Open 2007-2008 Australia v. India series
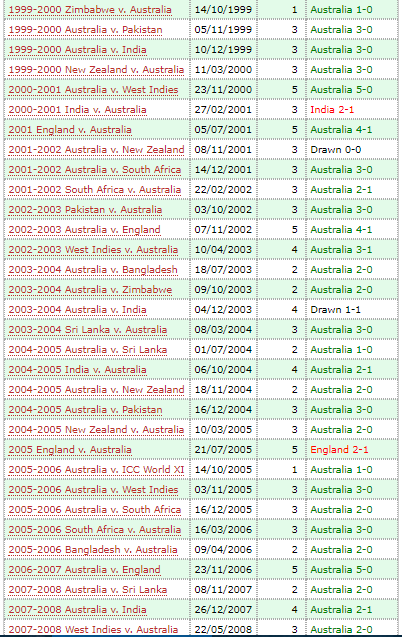Image resolution: width=402 pixels, height=637 pixels. (77, 610)
